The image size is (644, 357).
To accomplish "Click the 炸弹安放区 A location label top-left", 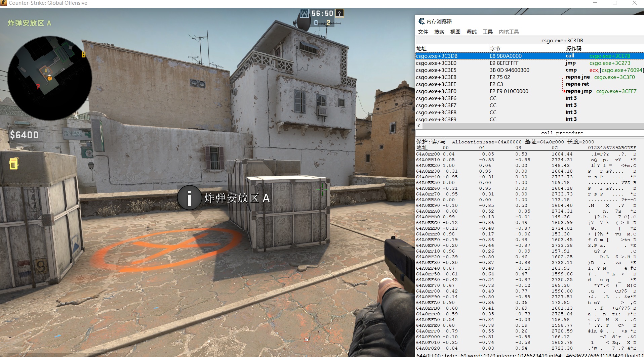I will (30, 23).
